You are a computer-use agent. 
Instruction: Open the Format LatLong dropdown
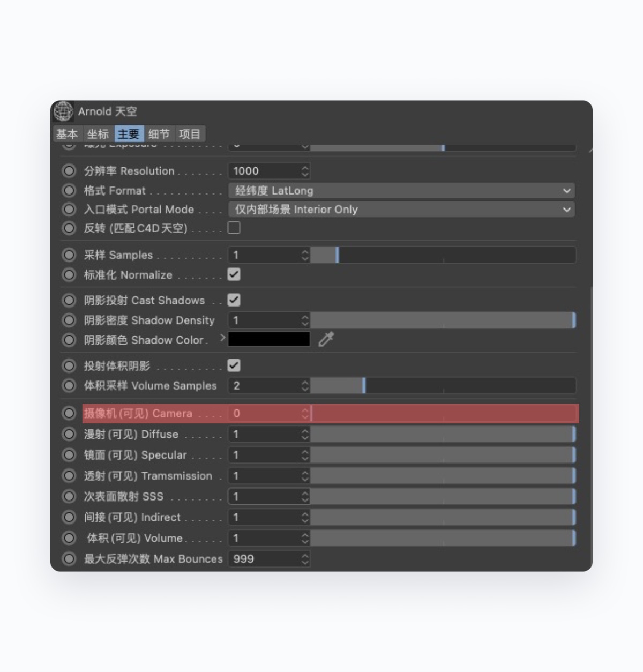(x=401, y=191)
